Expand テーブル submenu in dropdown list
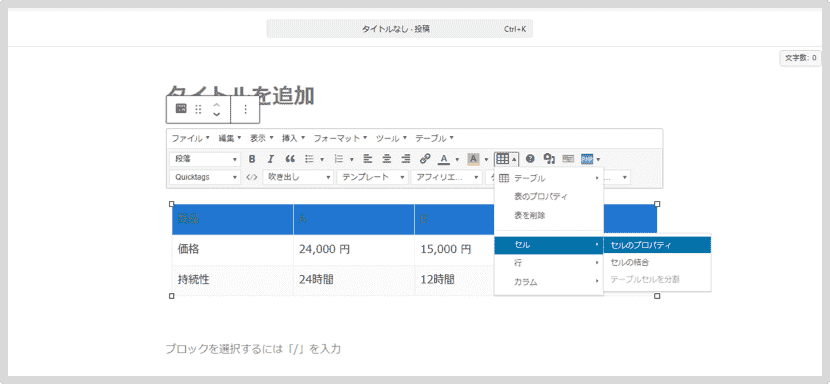This screenshot has height=384, width=830. [x=549, y=178]
